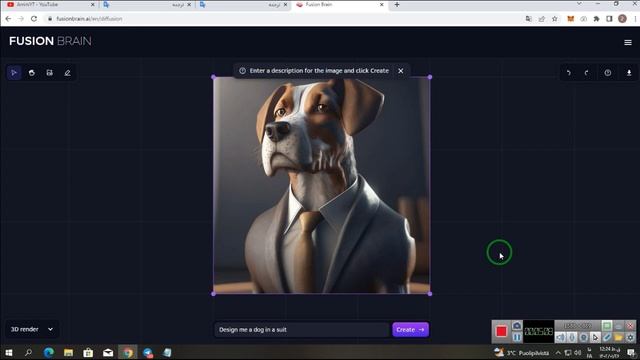Bookmark this page with star
Image resolution: width=640 pixels, height=360 pixels.
pos(554,19)
